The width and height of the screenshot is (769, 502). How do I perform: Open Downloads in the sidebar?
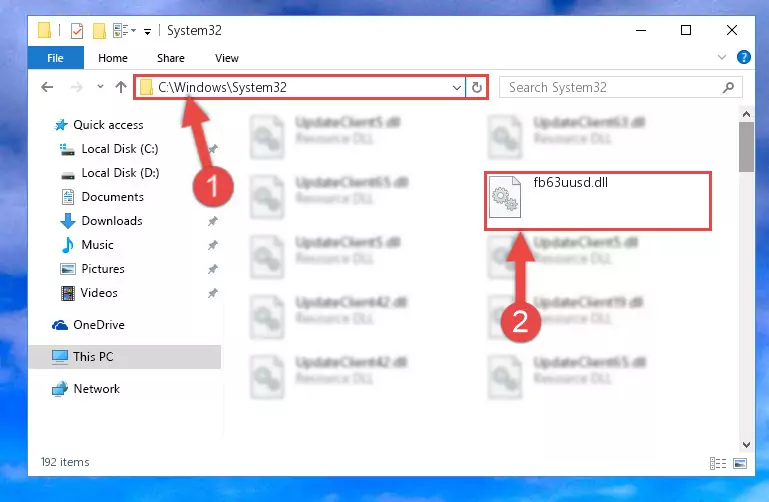[x=112, y=221]
